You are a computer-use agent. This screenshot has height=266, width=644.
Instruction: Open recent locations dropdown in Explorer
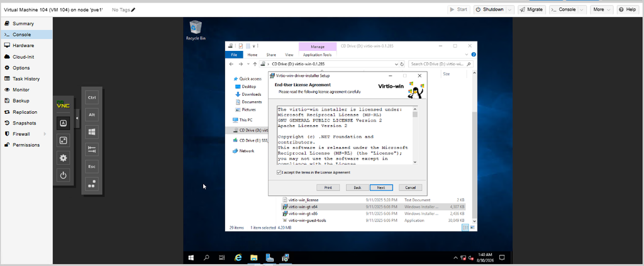[x=248, y=64]
